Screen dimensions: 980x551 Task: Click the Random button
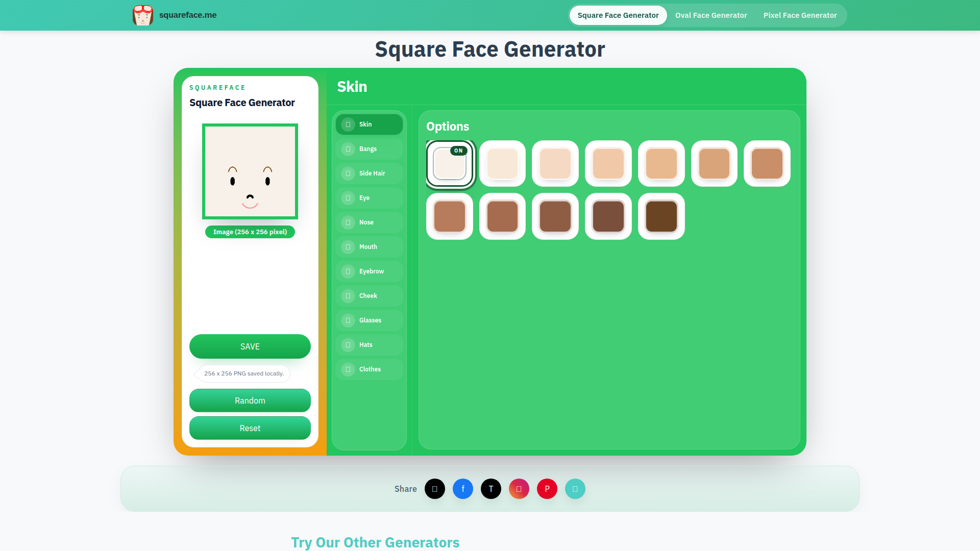(x=250, y=400)
